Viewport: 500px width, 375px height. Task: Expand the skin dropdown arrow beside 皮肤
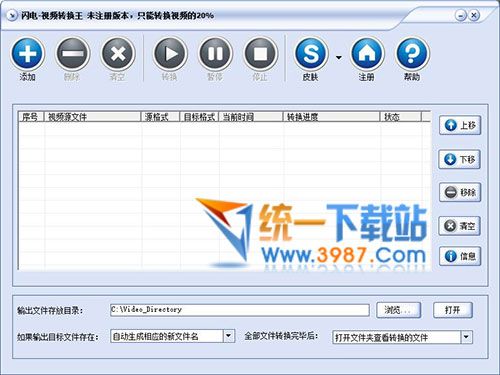(339, 58)
